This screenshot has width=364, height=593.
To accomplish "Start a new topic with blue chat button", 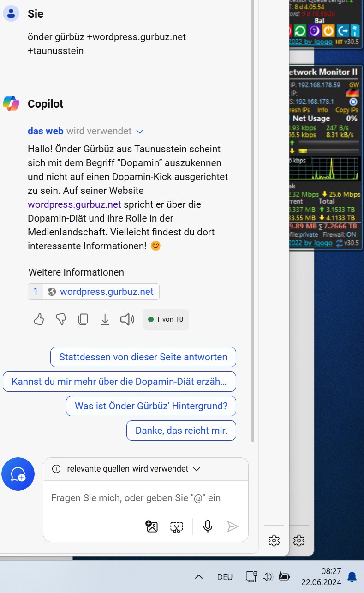I will tap(18, 474).
